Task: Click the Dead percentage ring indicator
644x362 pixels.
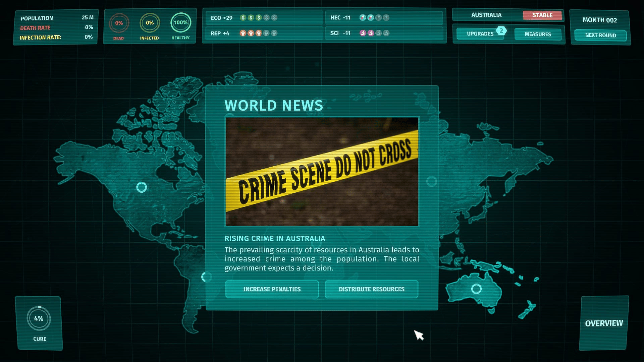Action: (119, 23)
